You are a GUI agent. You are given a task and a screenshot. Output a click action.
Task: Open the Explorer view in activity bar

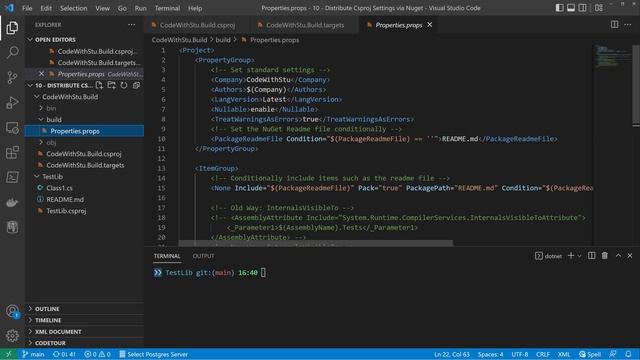coord(12,28)
